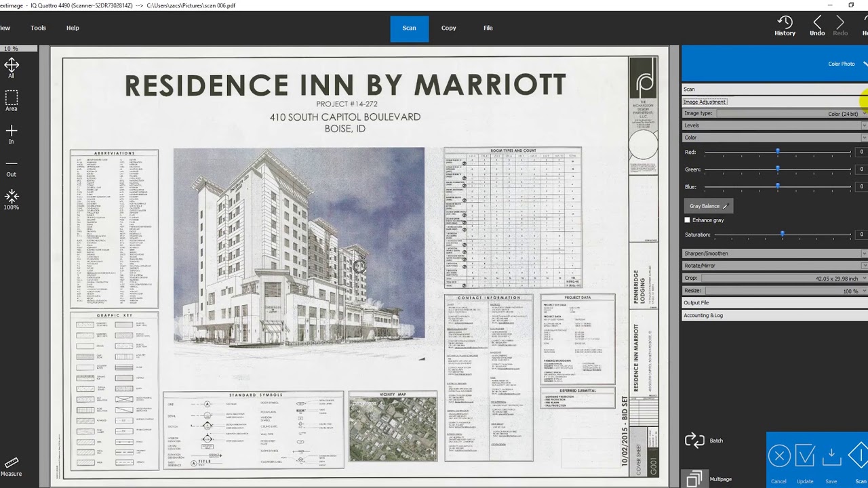The image size is (868, 488).
Task: Switch to the Copy tab
Action: (x=449, y=28)
